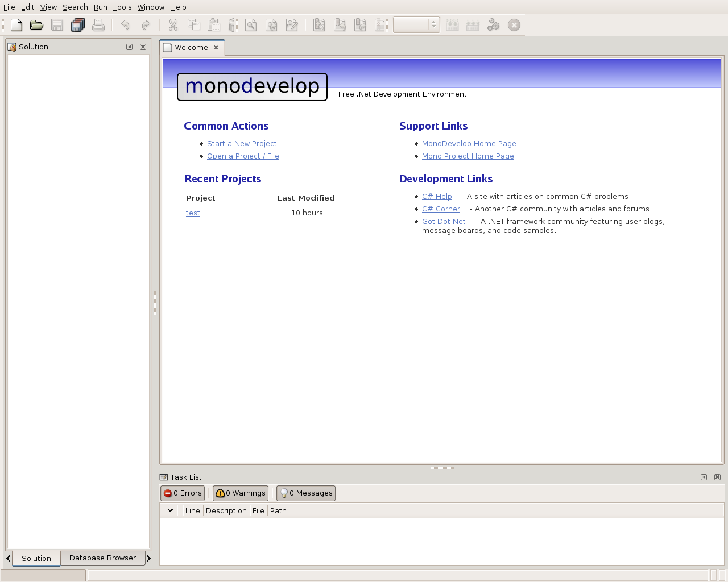Viewport: 728px width, 582px height.
Task: Click the Copy toolbar icon
Action: (193, 25)
